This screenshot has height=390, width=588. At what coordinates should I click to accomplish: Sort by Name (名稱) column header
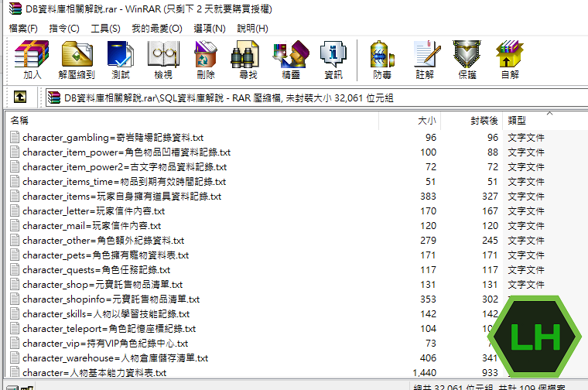[x=192, y=121]
